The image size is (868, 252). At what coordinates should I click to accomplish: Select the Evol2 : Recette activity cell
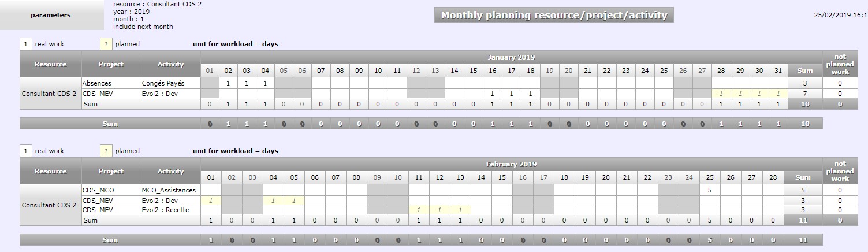(171, 210)
